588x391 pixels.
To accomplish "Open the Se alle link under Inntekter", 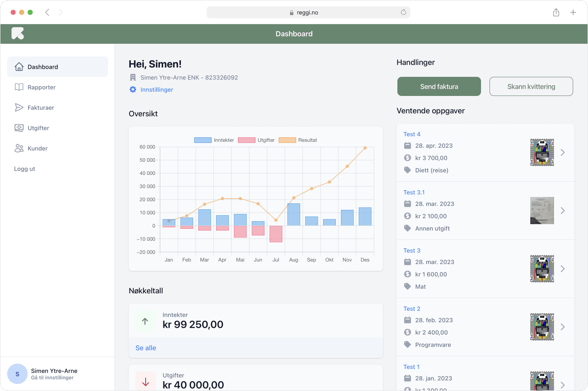I will point(146,348).
